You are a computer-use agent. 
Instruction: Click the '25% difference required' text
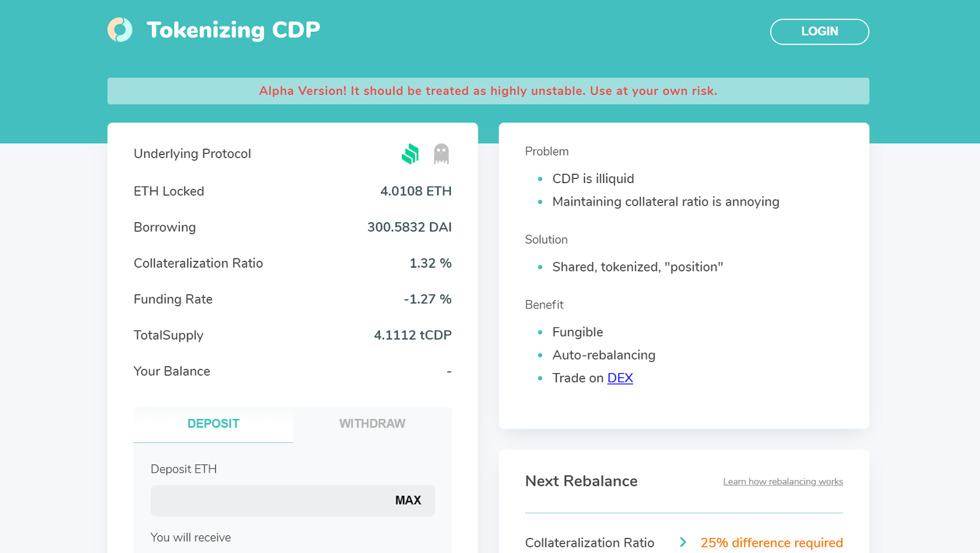point(772,543)
